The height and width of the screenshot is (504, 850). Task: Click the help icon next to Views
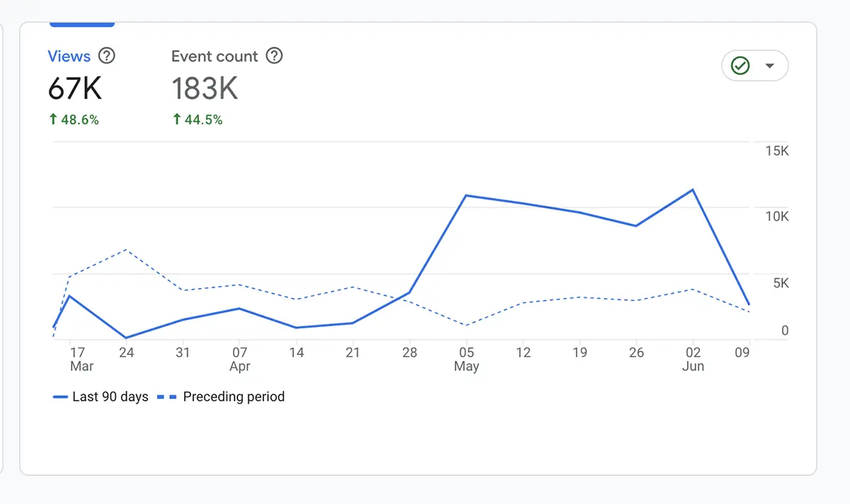[x=106, y=56]
